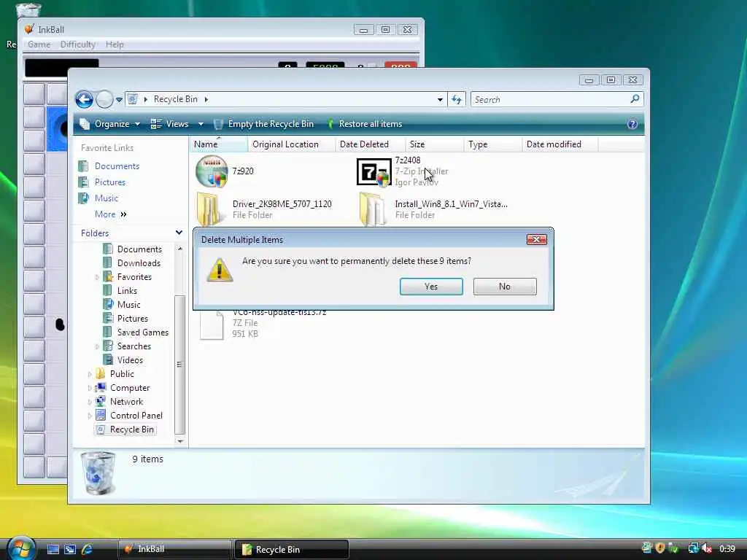This screenshot has height=560, width=747.
Task: Open InkBall Help menu
Action: tap(115, 44)
